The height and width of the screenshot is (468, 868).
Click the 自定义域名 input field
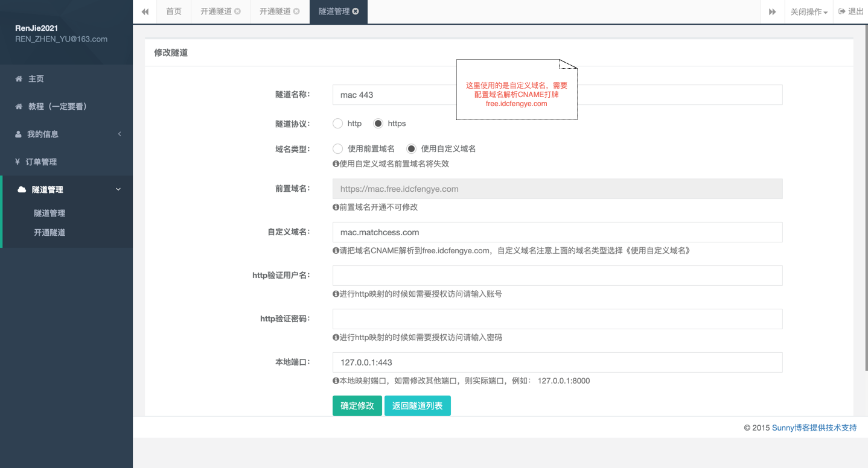[x=557, y=232]
